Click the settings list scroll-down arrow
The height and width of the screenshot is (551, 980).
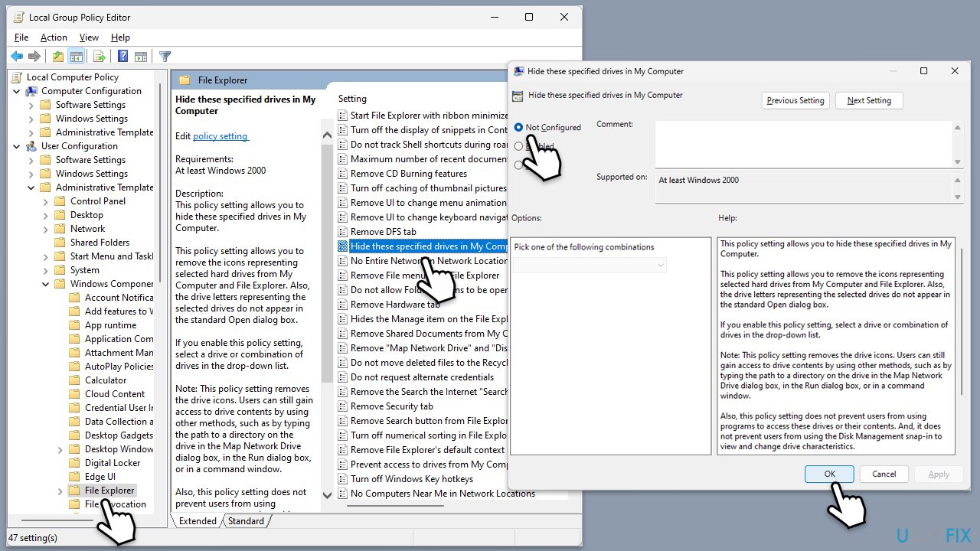328,496
